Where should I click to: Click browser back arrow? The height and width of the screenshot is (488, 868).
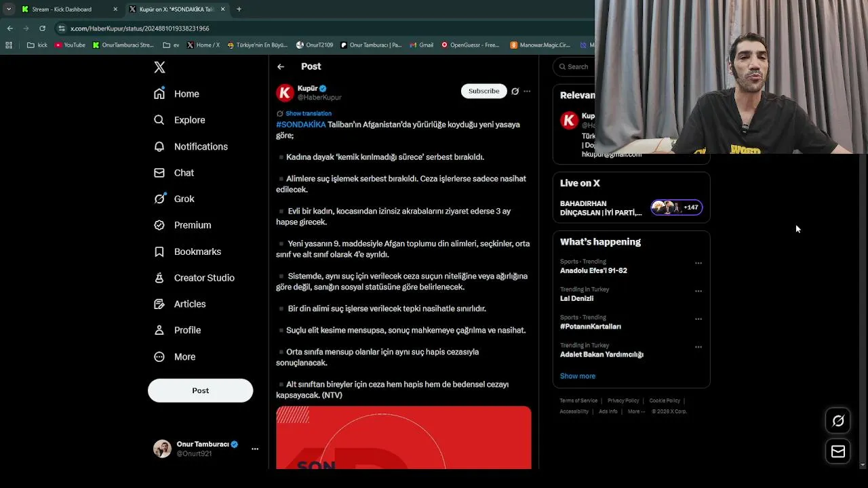coord(10,28)
